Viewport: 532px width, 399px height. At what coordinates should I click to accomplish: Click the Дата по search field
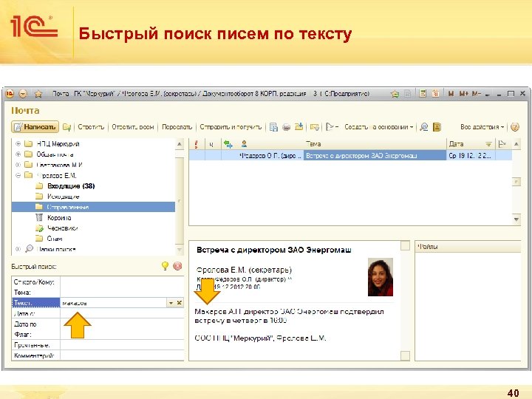click(122, 324)
